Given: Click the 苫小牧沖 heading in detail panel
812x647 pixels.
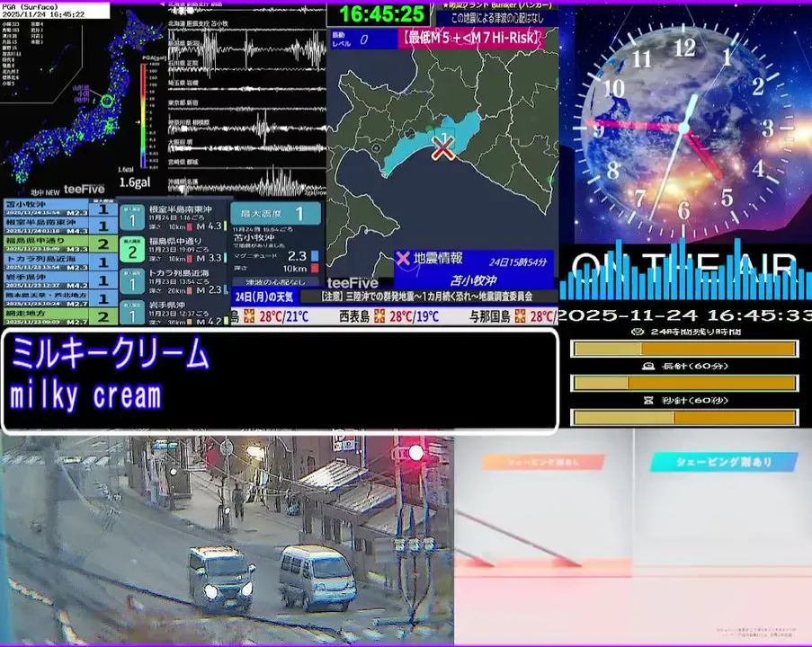Looking at the screenshot, I should click(254, 237).
